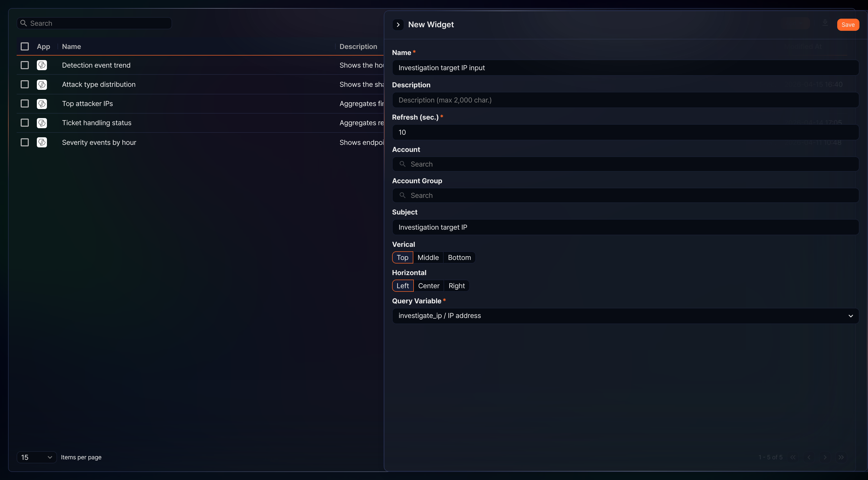
Task: Open the Top attacker IPs widget
Action: point(87,103)
